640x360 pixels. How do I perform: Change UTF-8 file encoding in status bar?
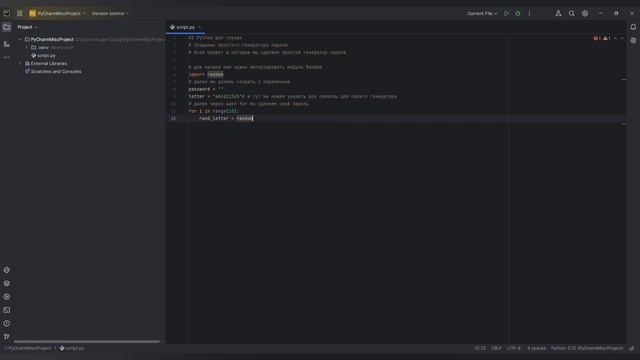(514, 349)
